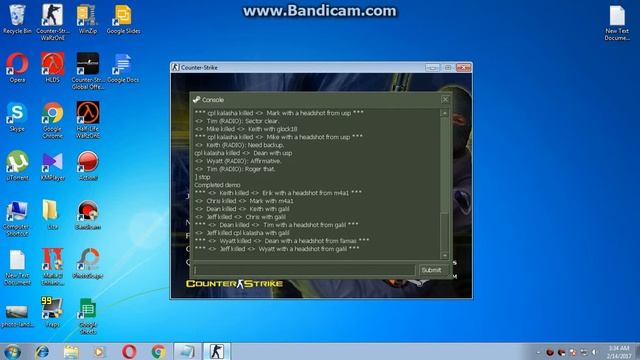Screen dimensions: 640x360
Task: Select New Text Document icon beside Mafia II
Action: point(17,267)
